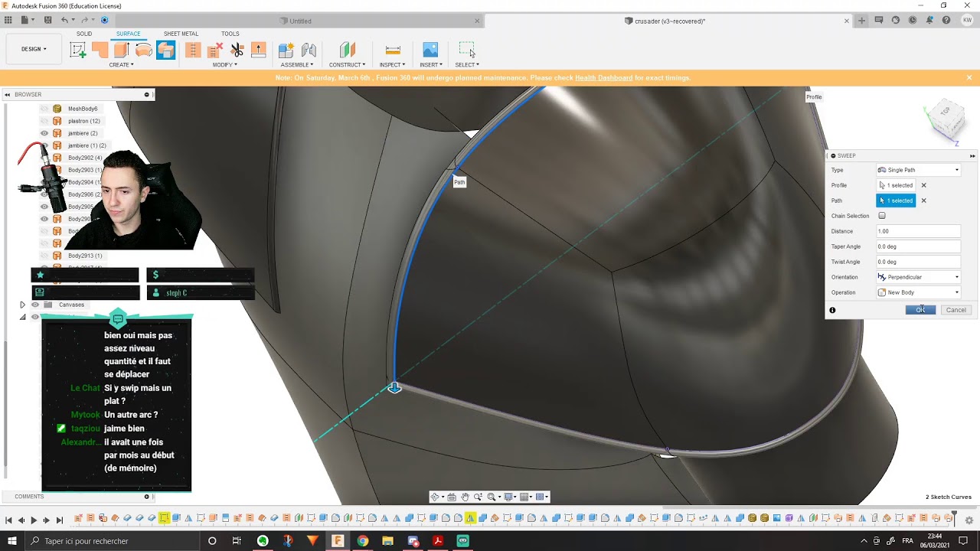Toggle visibility of MeshBody6
The width and height of the screenshot is (980, 551).
pyautogui.click(x=44, y=109)
